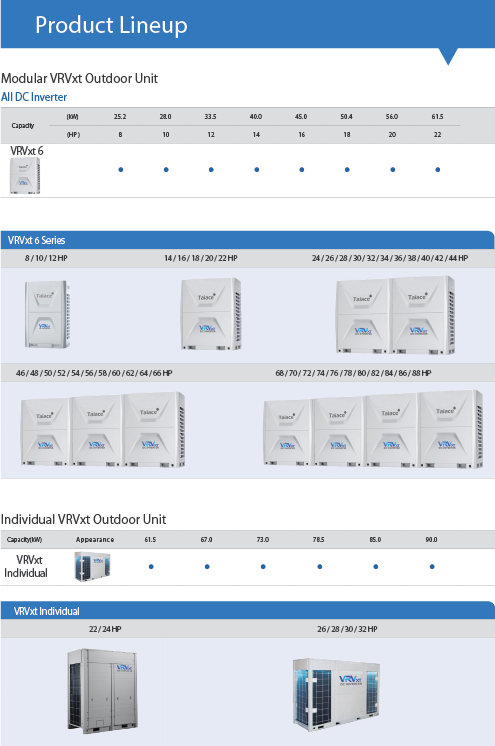The width and height of the screenshot is (495, 746).
Task: Click the '(HP)' unit label
Action: coord(73,135)
